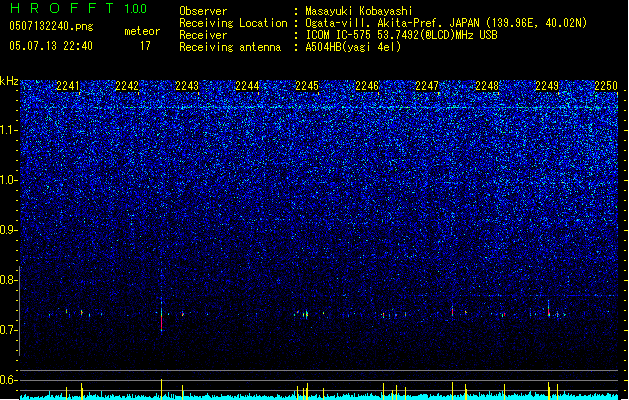The width and height of the screenshot is (629, 400).
Task: Click the date stamp 05.07.13 22:40
Action: (x=51, y=46)
